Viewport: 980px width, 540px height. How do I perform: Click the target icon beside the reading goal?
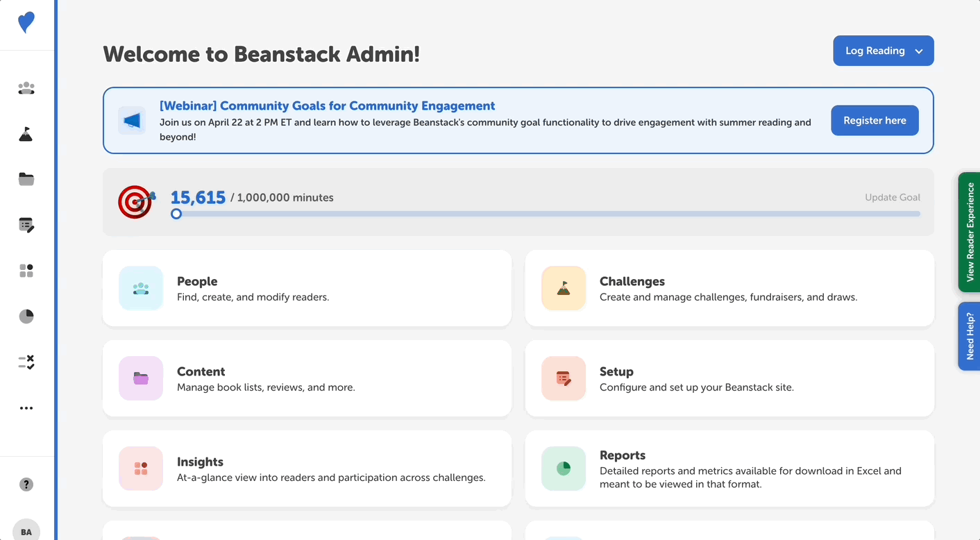coord(136,202)
